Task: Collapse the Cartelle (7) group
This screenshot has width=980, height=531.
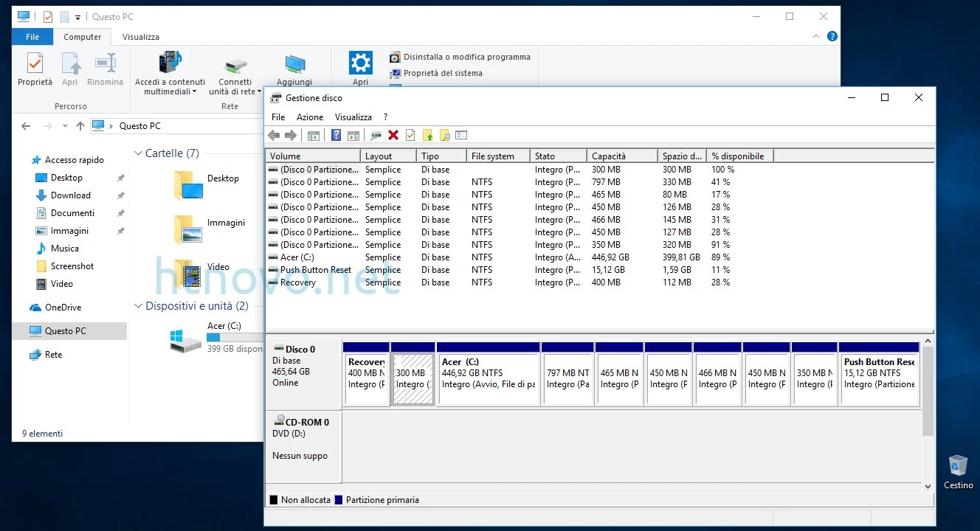Action: coord(138,153)
